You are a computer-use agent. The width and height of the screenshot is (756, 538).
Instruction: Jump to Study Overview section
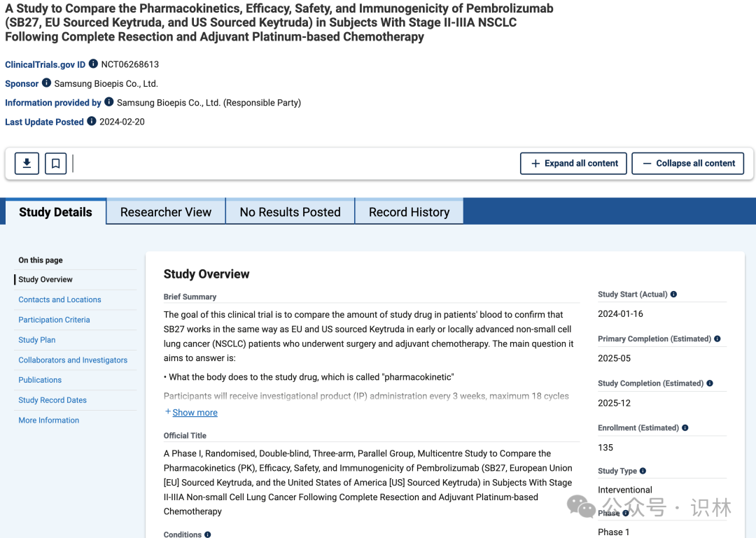tap(45, 280)
